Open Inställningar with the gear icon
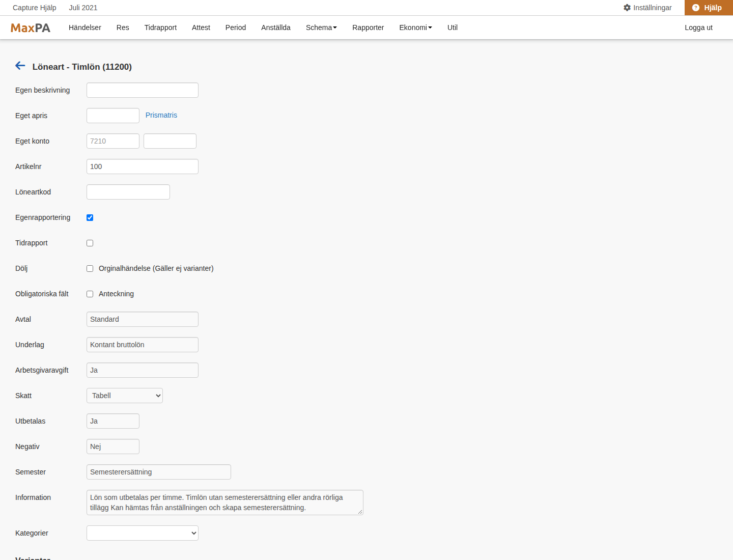733x560 pixels. [647, 8]
